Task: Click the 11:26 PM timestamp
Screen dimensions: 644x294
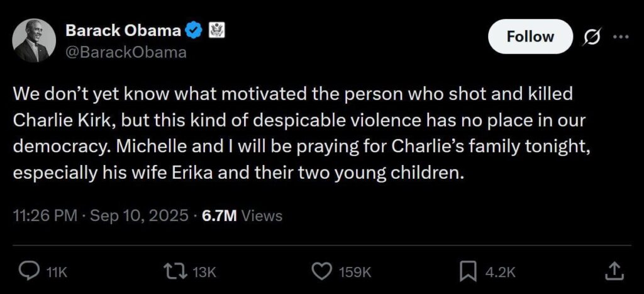Action: 43,215
